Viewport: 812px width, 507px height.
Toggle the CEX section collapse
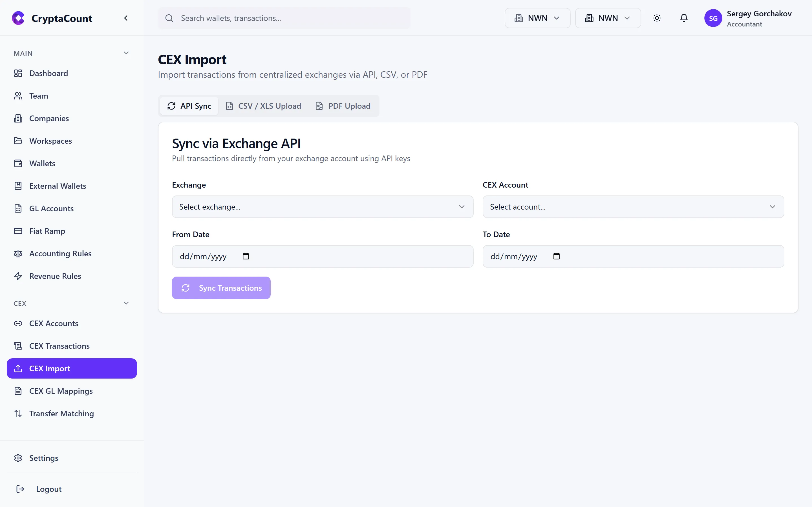coord(126,303)
